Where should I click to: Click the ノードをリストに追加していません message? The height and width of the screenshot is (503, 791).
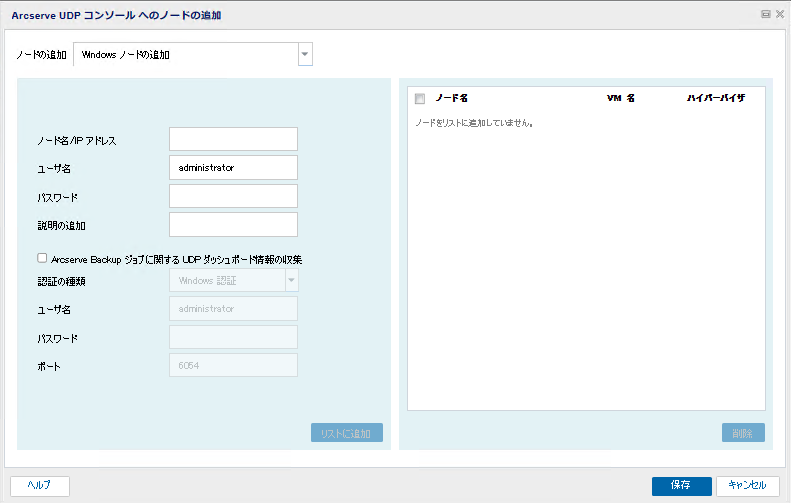tap(474, 123)
